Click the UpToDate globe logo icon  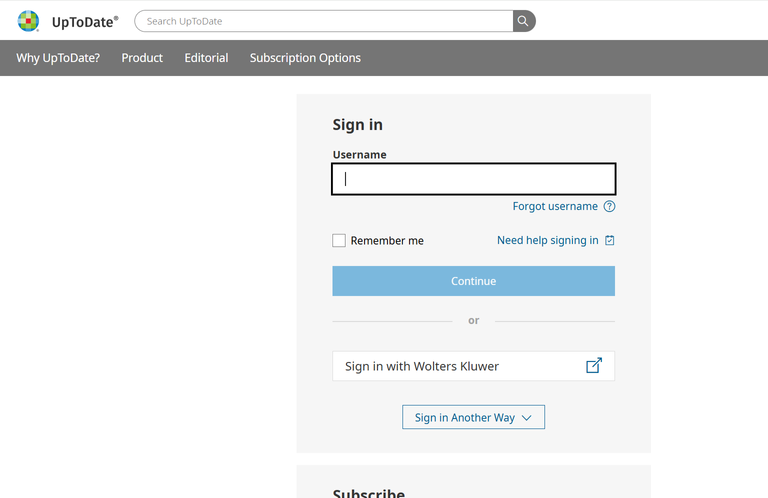[29, 21]
